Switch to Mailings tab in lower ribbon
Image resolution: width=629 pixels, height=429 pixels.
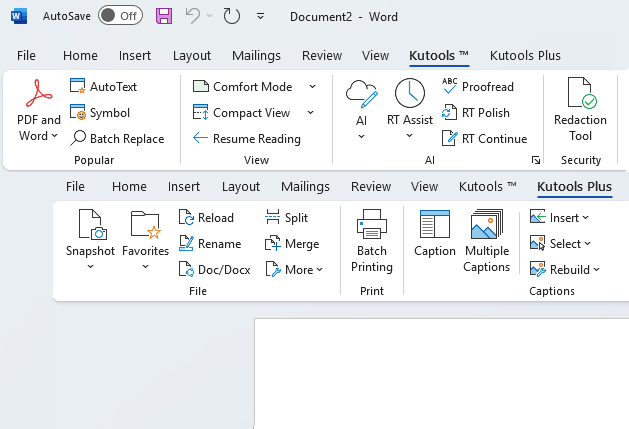[x=305, y=187]
